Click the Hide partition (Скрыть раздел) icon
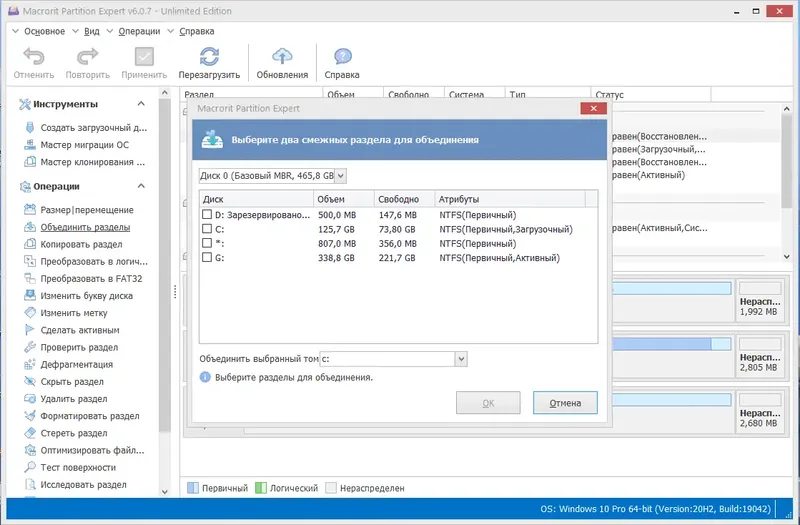Viewport: 800px width, 525px height. 30,382
